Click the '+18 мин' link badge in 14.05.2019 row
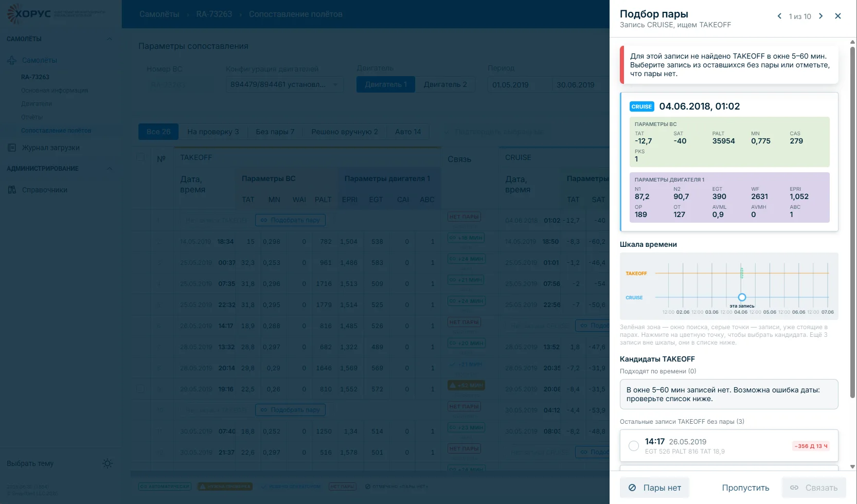This screenshot has width=857, height=504. [466, 238]
